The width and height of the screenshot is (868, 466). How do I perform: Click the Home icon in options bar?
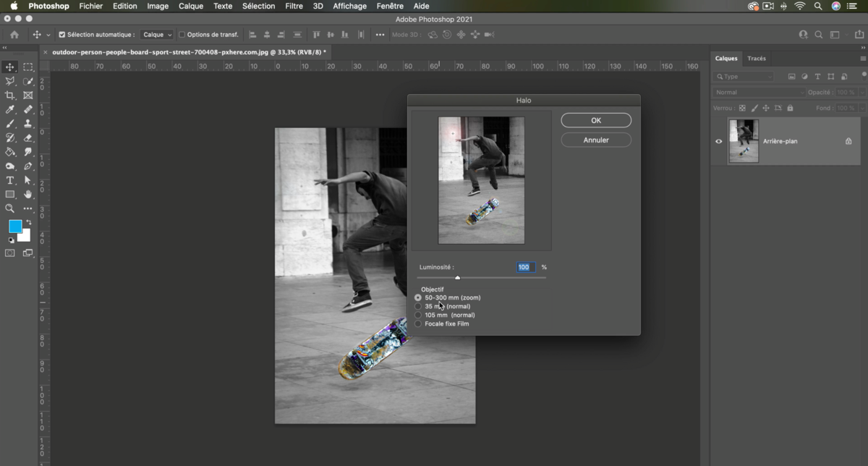point(14,35)
